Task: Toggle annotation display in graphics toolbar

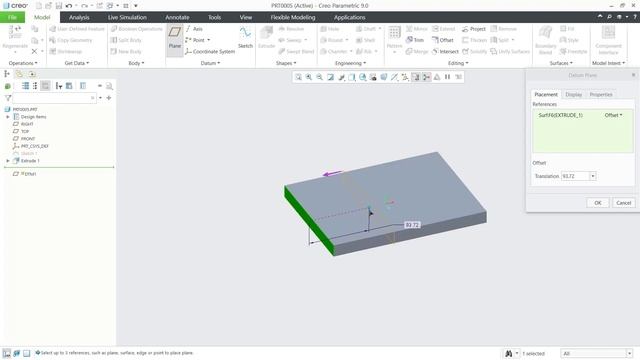Action: (x=416, y=77)
